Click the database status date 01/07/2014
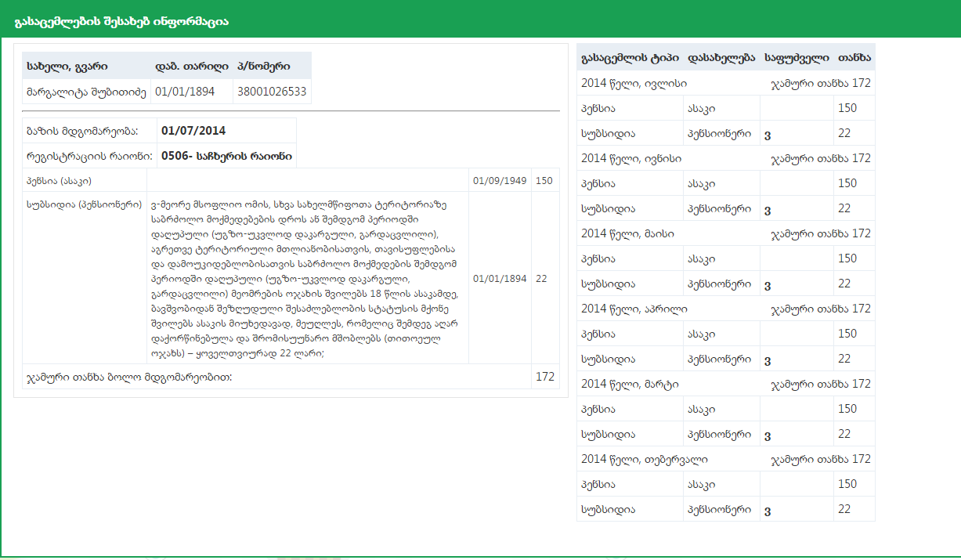This screenshot has height=560, width=961. 193,131
